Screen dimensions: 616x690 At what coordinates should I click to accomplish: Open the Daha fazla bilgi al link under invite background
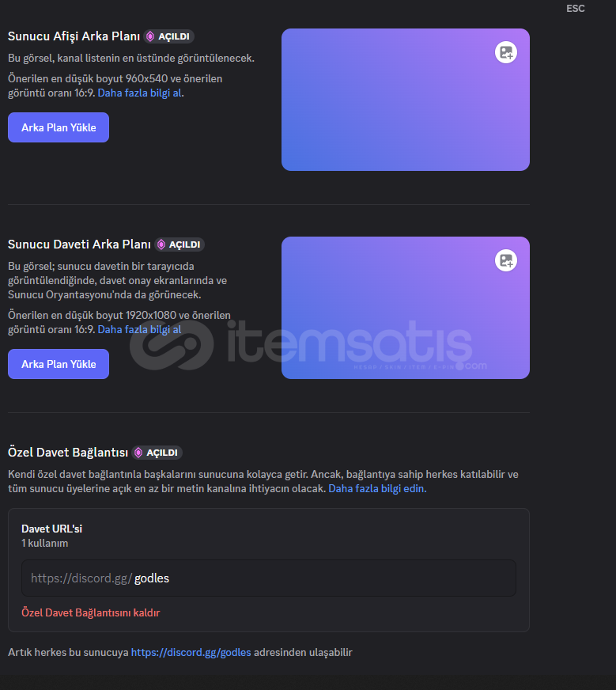coord(139,330)
